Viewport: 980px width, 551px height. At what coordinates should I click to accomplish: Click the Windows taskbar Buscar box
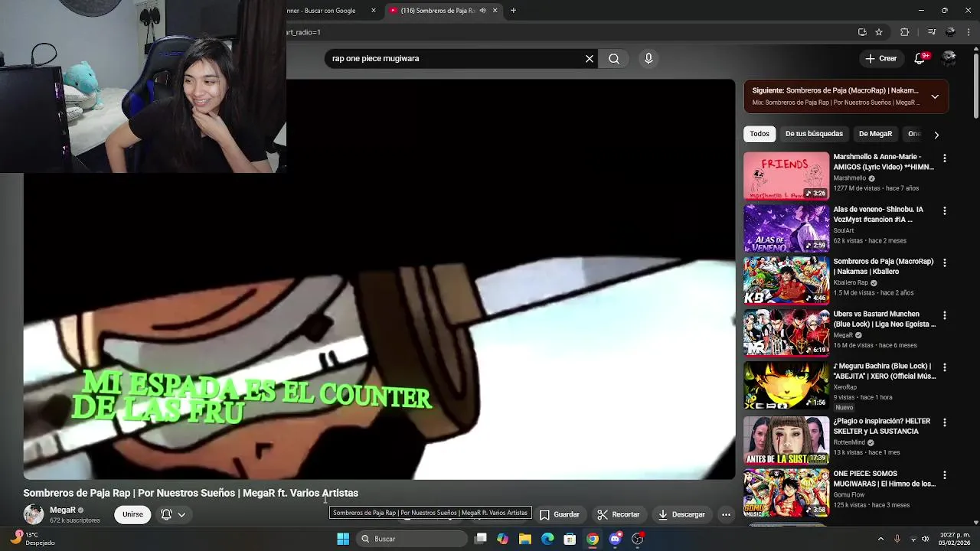(x=412, y=539)
